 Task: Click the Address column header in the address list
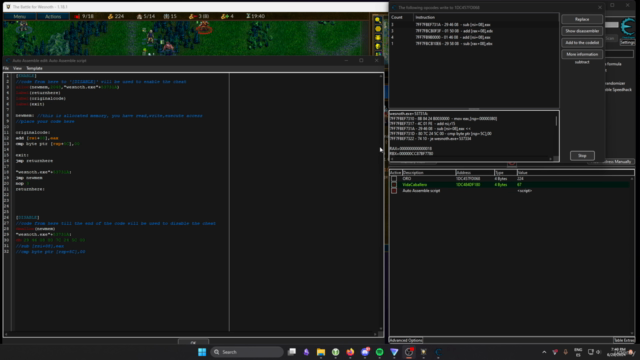coord(474,173)
